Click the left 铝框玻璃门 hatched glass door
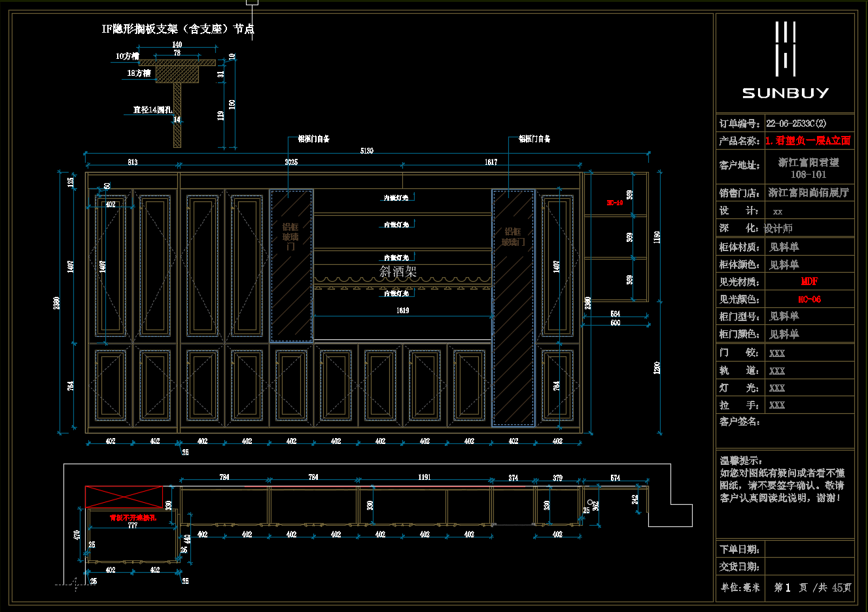868x612 pixels. click(291, 265)
